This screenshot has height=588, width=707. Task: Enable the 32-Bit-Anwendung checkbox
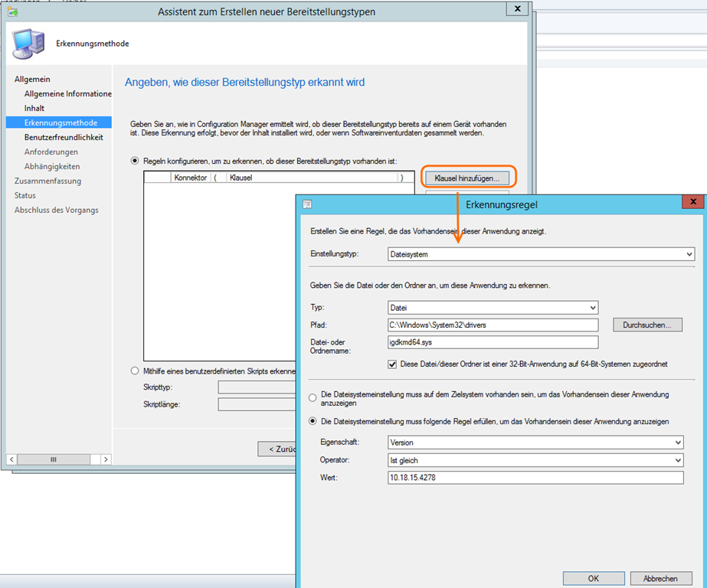(x=394, y=364)
